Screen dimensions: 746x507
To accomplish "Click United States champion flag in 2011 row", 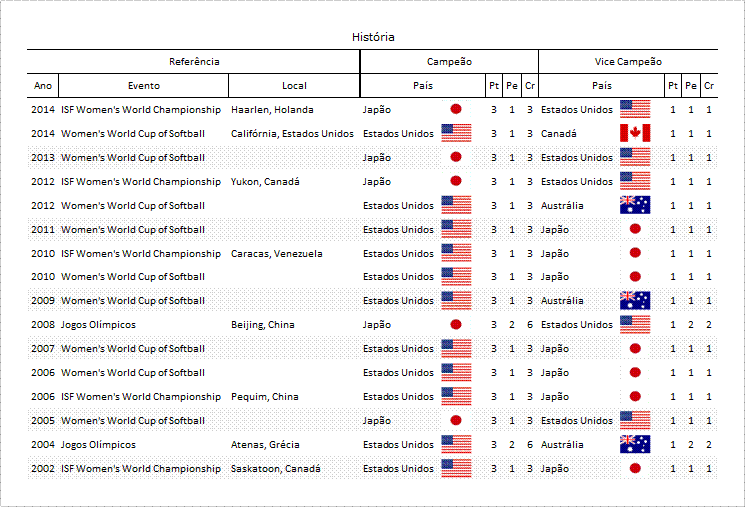I will tap(456, 229).
